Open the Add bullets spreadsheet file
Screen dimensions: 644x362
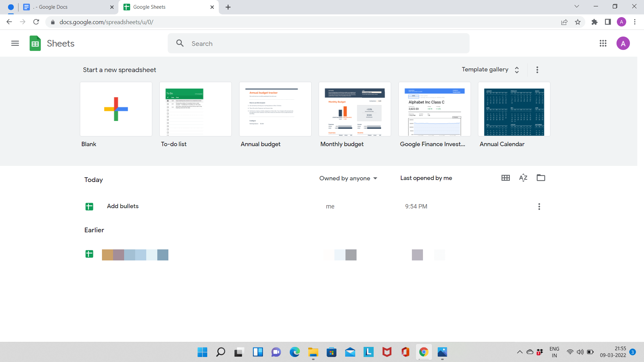(122, 206)
